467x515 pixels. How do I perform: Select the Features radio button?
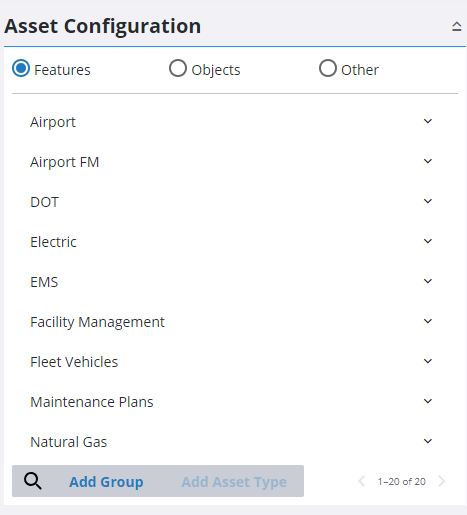click(x=21, y=68)
